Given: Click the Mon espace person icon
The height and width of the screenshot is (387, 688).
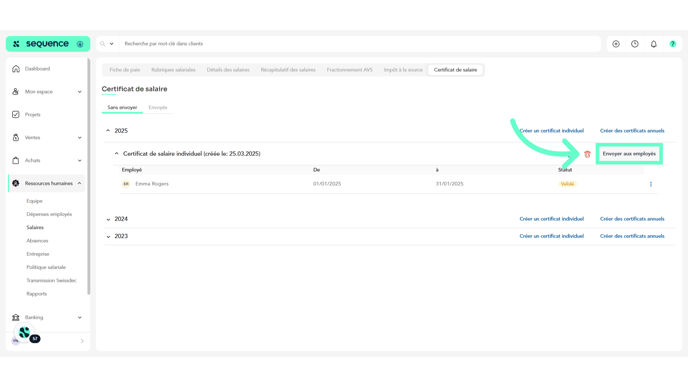Looking at the screenshot, I should coord(16,92).
